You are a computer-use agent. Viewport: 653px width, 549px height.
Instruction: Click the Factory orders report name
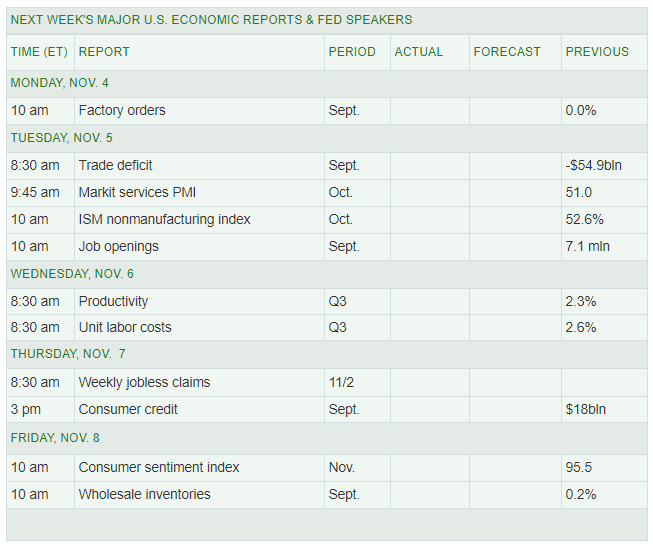tap(122, 110)
